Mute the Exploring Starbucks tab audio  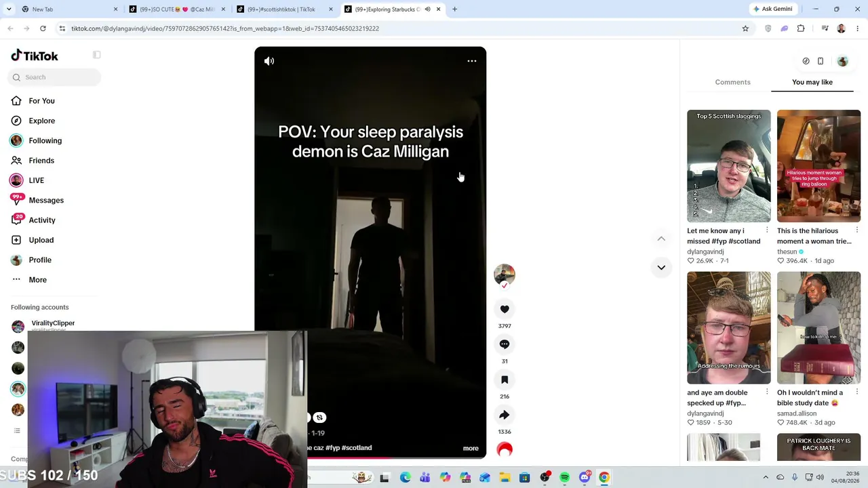(x=428, y=9)
